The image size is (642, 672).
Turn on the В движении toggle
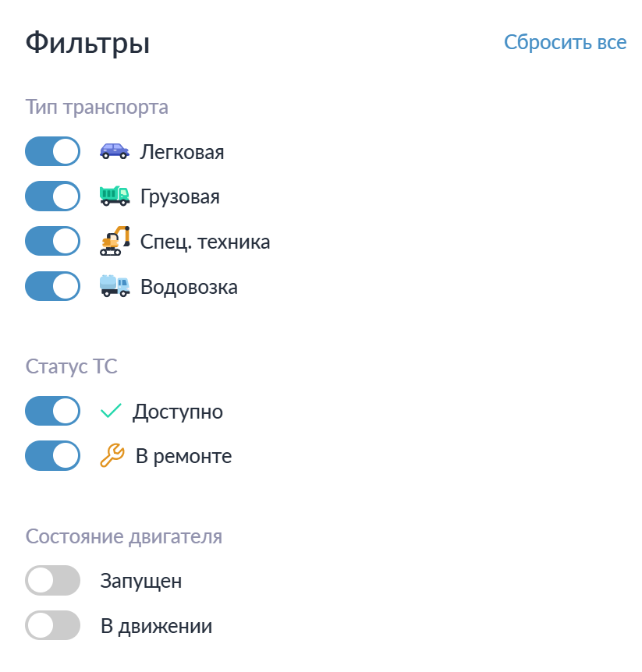click(x=53, y=625)
